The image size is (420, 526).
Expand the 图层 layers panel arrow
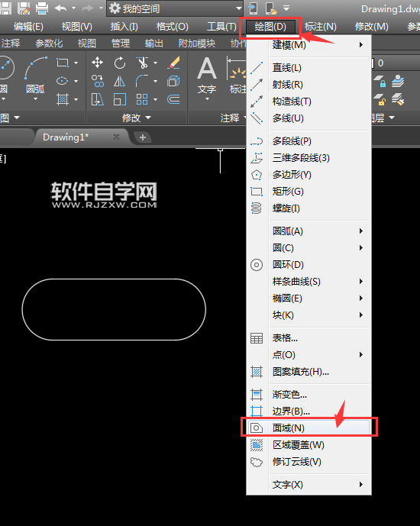[392, 118]
